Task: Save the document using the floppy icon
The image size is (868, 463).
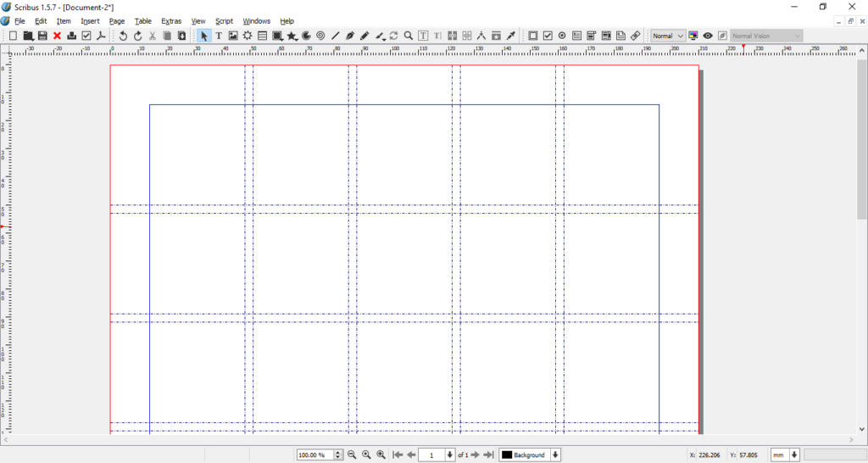Action: point(42,36)
